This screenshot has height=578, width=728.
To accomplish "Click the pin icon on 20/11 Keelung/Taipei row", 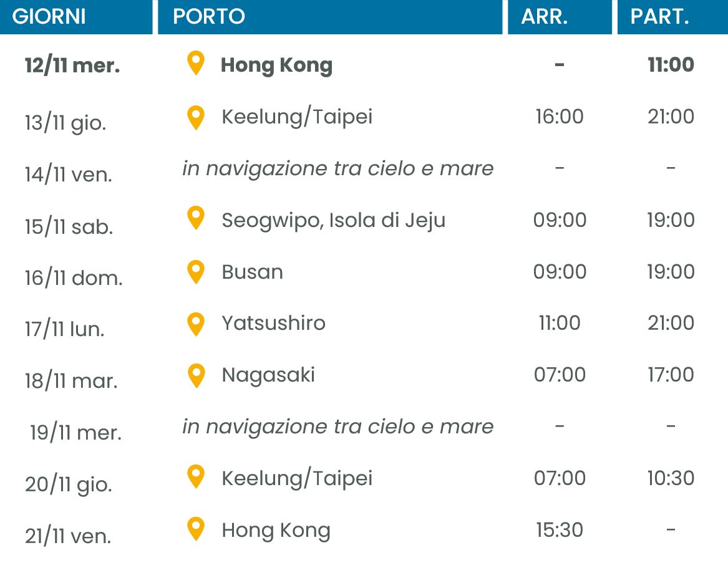I will [x=196, y=478].
